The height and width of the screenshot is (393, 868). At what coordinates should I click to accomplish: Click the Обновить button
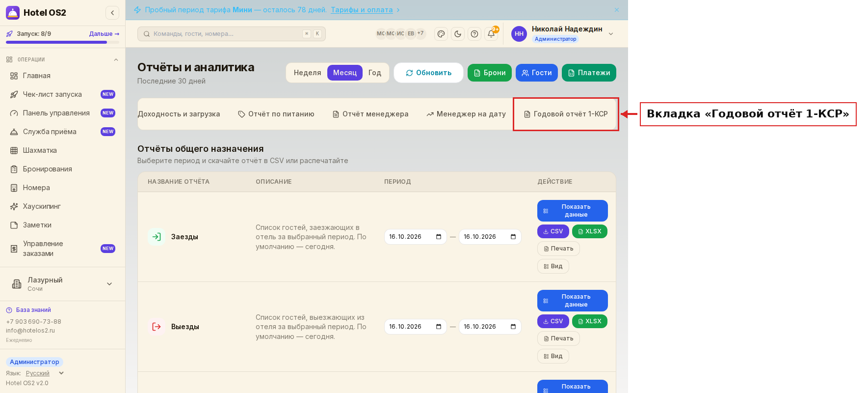point(428,73)
